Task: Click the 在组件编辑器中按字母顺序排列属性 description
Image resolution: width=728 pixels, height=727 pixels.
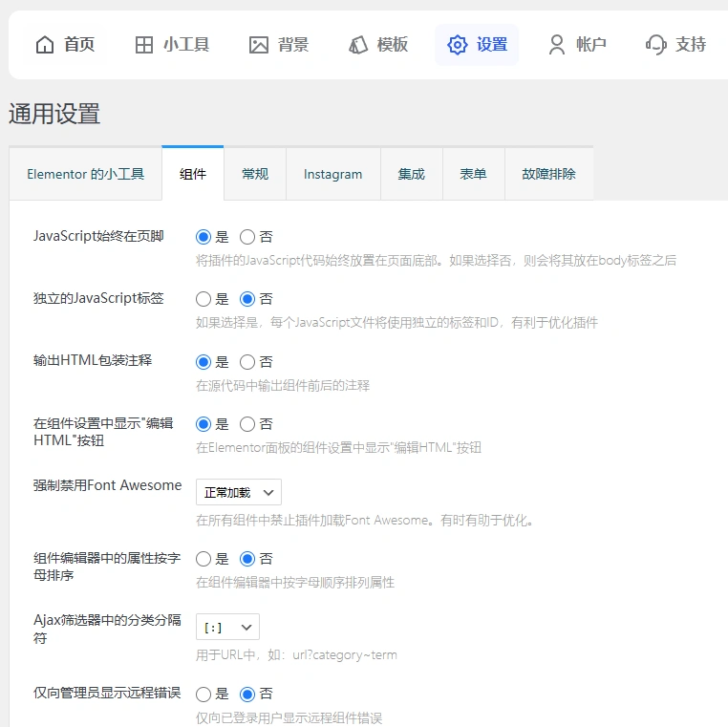Action: pyautogui.click(x=295, y=582)
